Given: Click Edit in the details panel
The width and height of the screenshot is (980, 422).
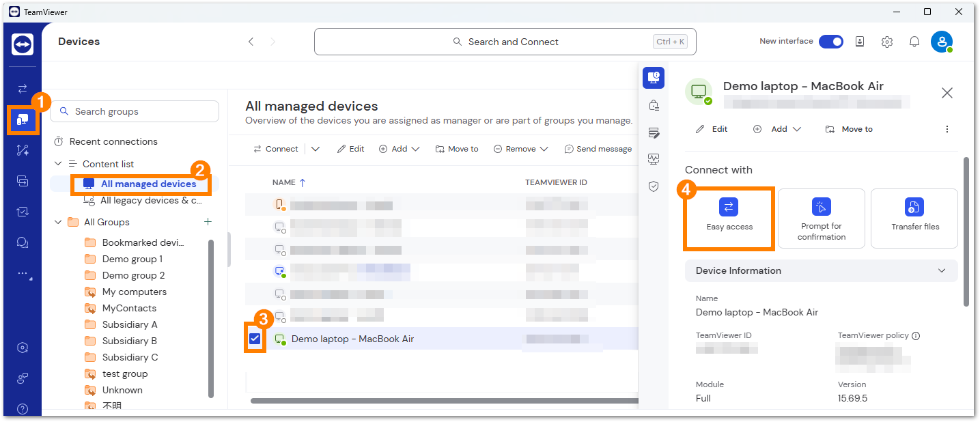Looking at the screenshot, I should pyautogui.click(x=712, y=129).
